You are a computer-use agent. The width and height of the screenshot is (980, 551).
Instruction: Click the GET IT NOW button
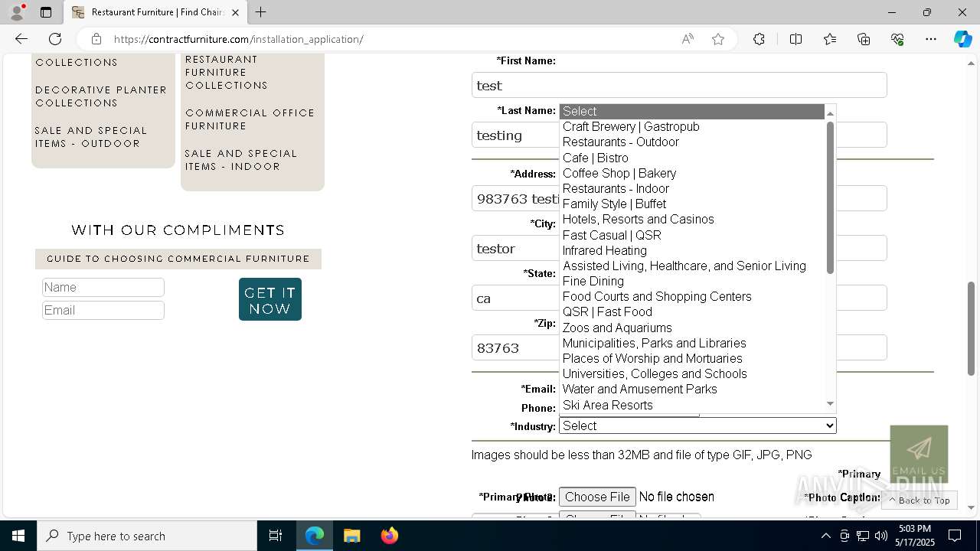(x=270, y=299)
